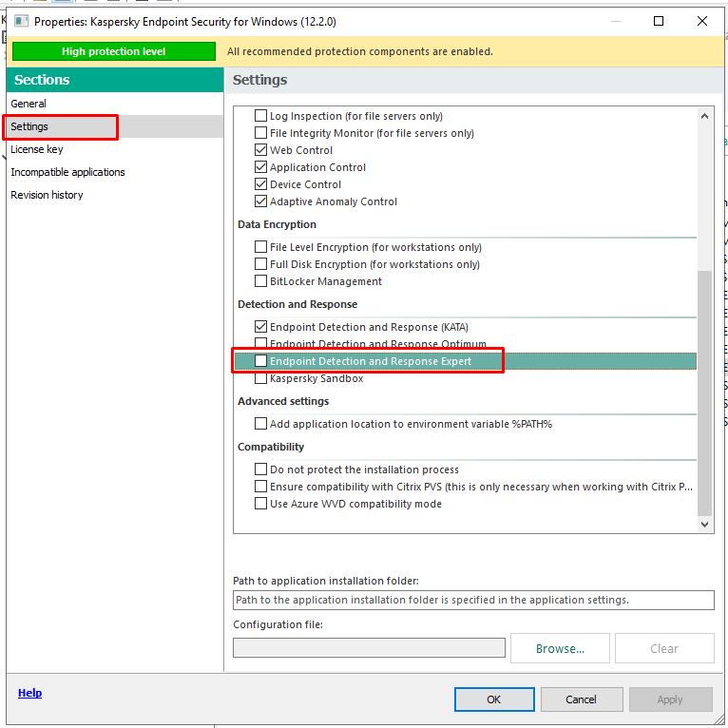This screenshot has height=728, width=728.
Task: Click the settings list scroll down arrow
Action: coord(704,525)
